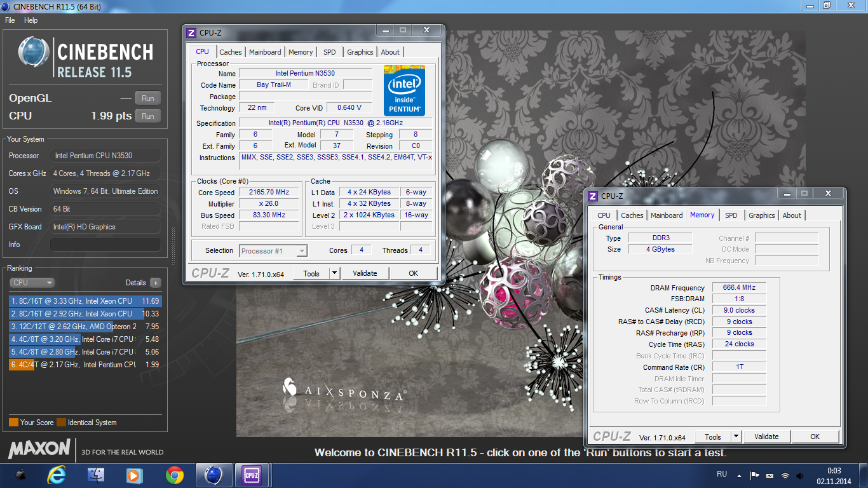
Task: Open Tools dropdown arrow in Memory CPU-Z window
Action: coord(736,437)
